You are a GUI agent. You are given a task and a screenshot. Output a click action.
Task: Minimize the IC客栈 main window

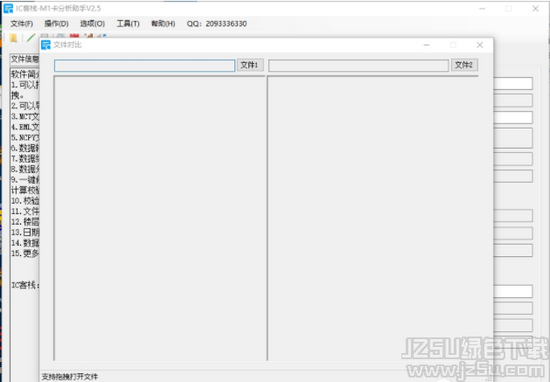pos(482,8)
